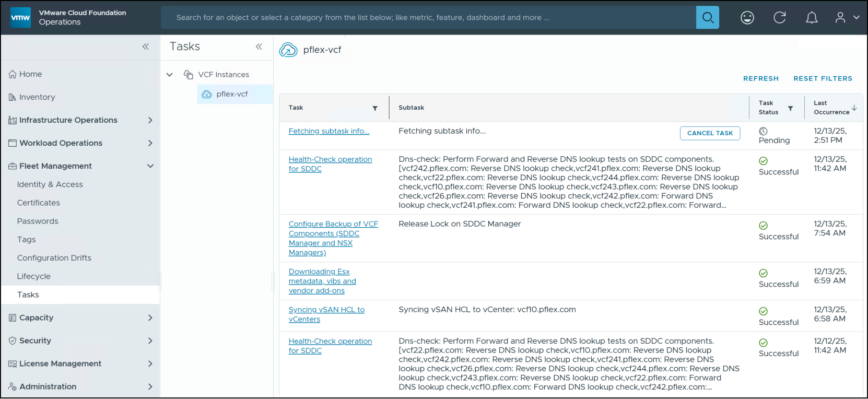Open Configuration Drifts menu item
The image size is (868, 399).
point(54,258)
